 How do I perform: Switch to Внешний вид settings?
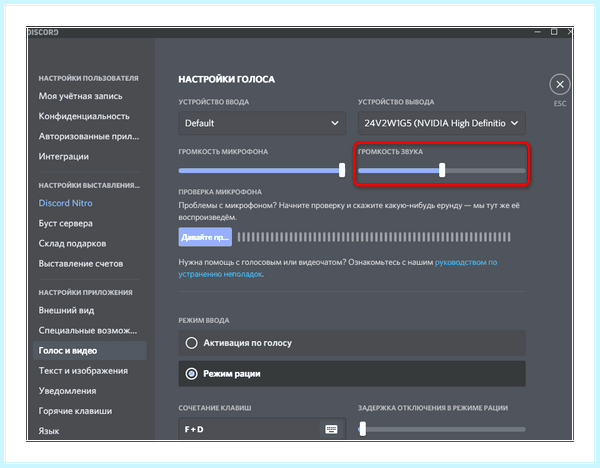tap(66, 310)
